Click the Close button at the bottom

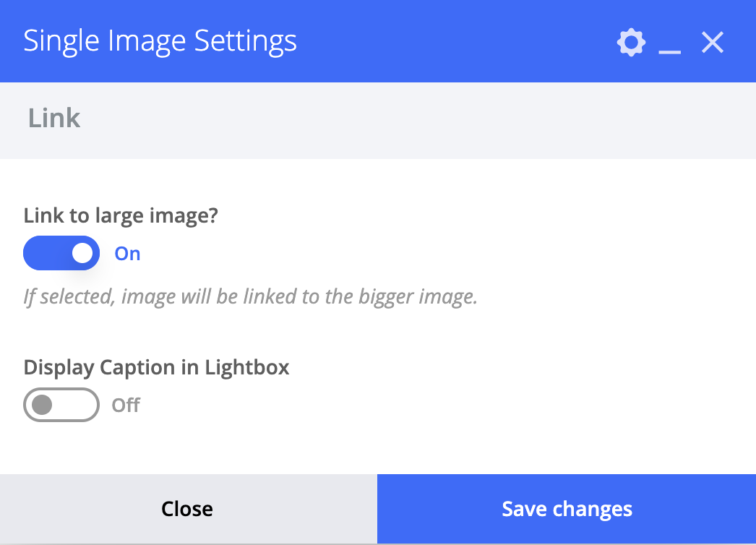pyautogui.click(x=189, y=509)
